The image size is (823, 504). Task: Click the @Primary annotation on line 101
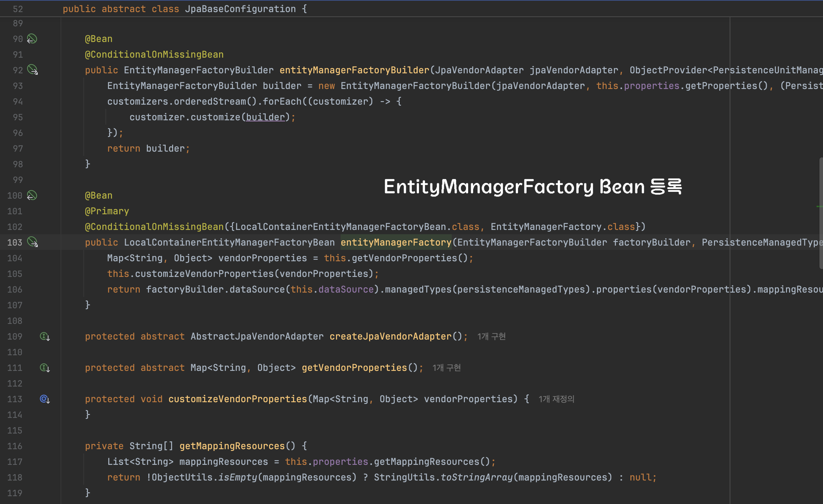pos(107,211)
